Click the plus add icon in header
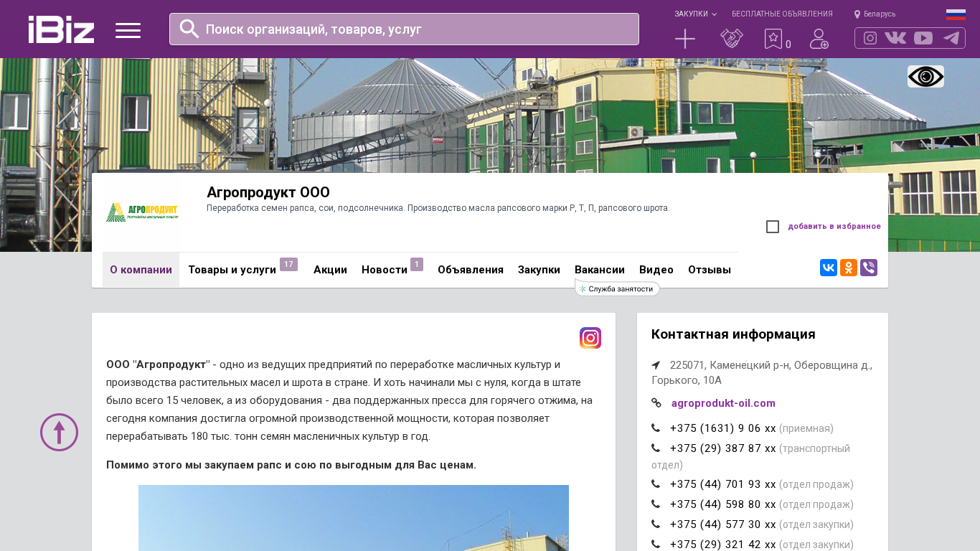Image resolution: width=980 pixels, height=551 pixels. coord(685,39)
